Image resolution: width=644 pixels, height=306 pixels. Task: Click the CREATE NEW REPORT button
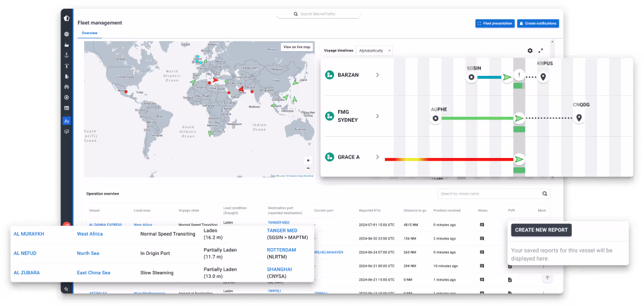click(541, 230)
